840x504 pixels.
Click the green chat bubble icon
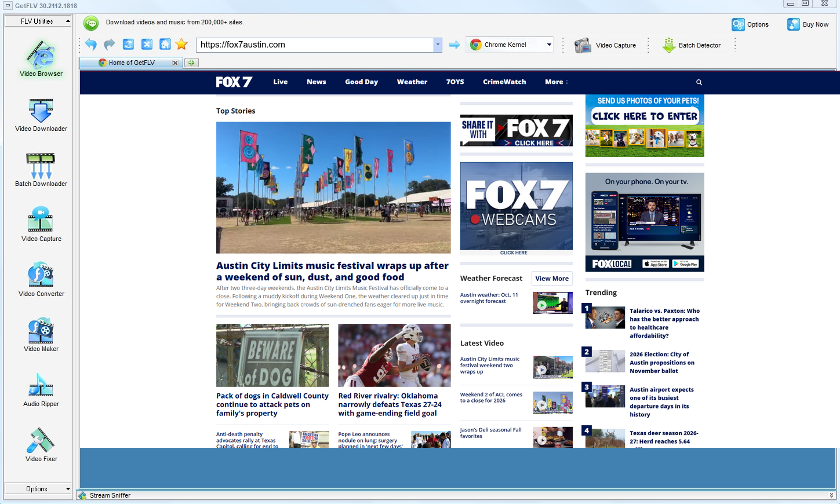point(91,23)
